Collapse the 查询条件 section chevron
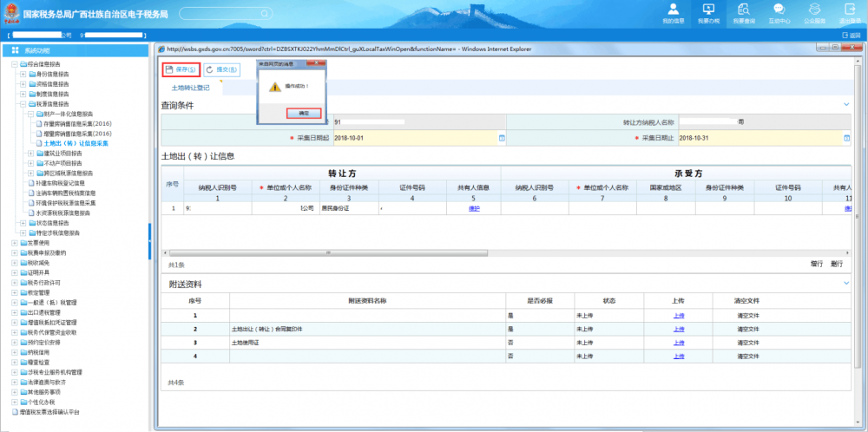This screenshot has height=432, width=868. coord(847,105)
